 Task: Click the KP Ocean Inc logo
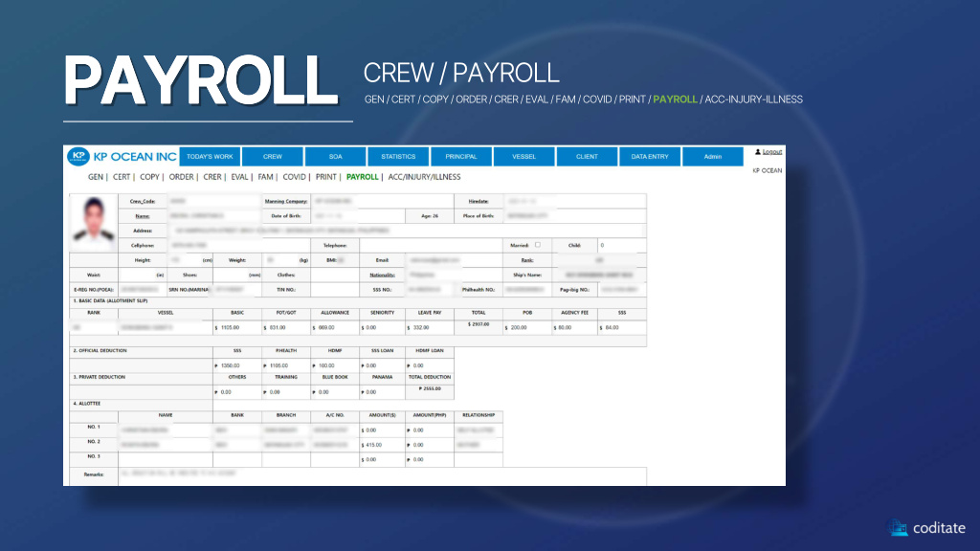click(122, 157)
